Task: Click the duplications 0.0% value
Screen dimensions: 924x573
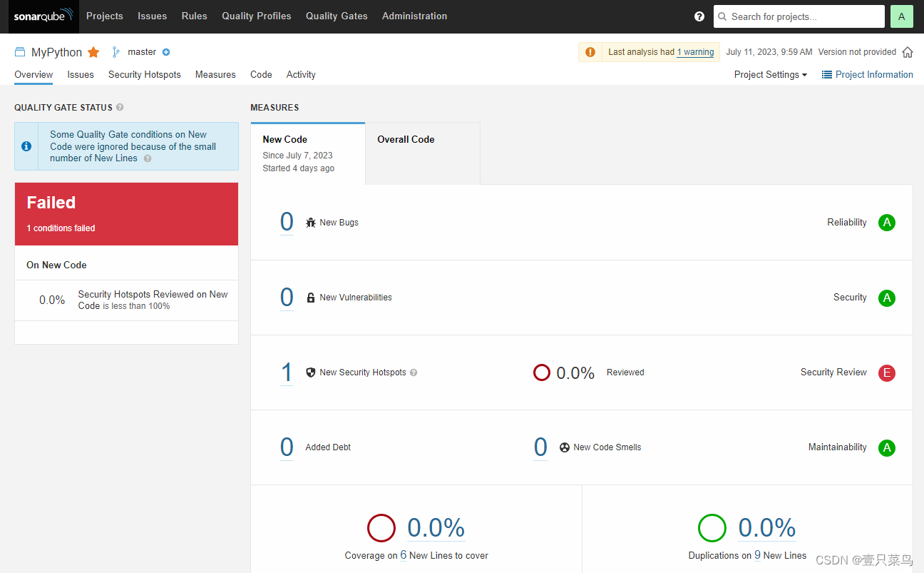Action: [x=767, y=528]
